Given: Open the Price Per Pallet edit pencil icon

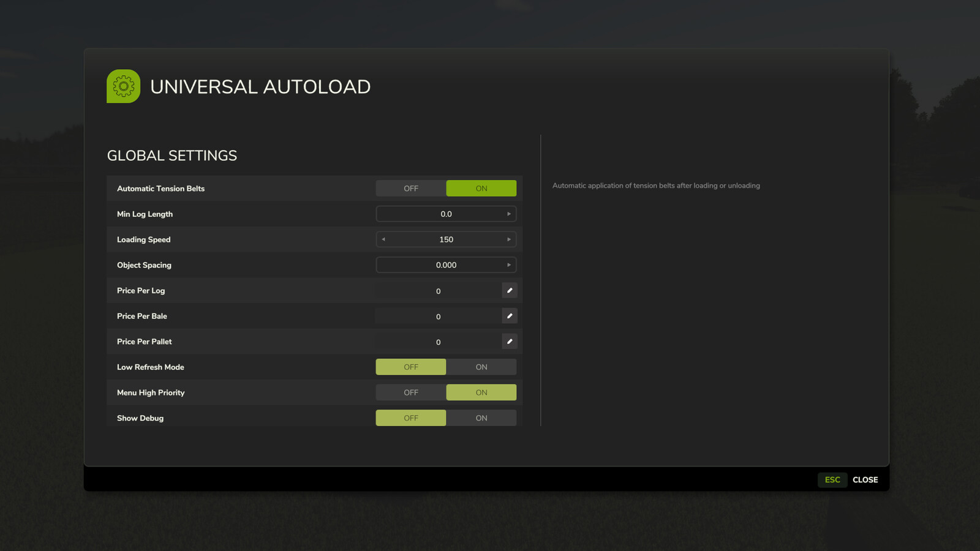Looking at the screenshot, I should 510,341.
